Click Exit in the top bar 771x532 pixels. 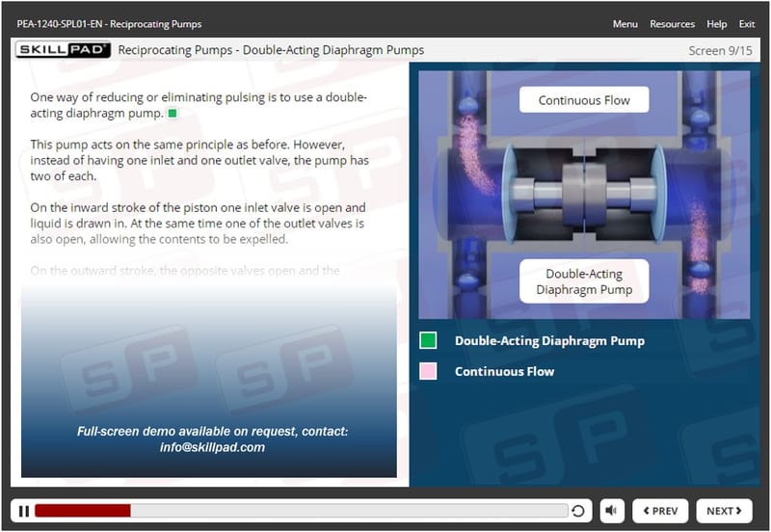[746, 24]
